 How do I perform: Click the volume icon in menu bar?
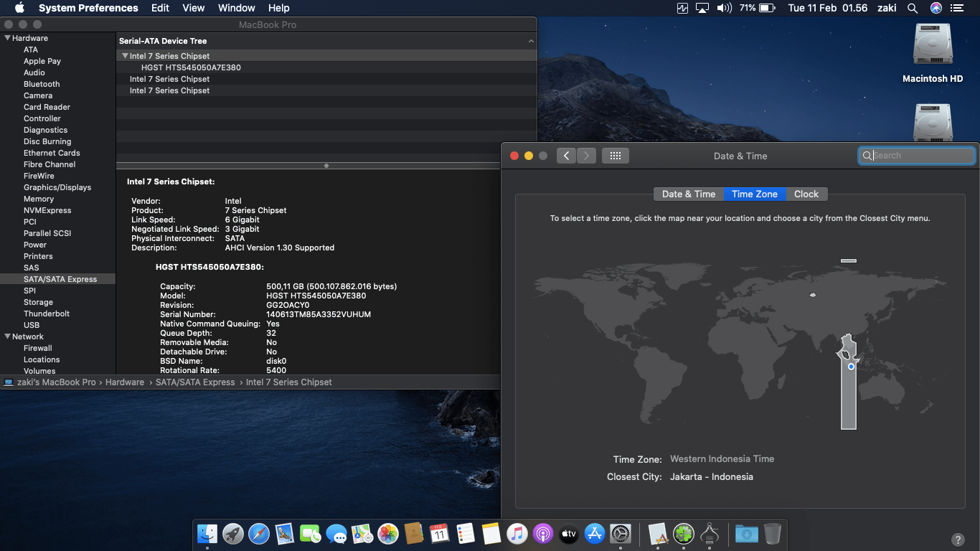pyautogui.click(x=724, y=8)
